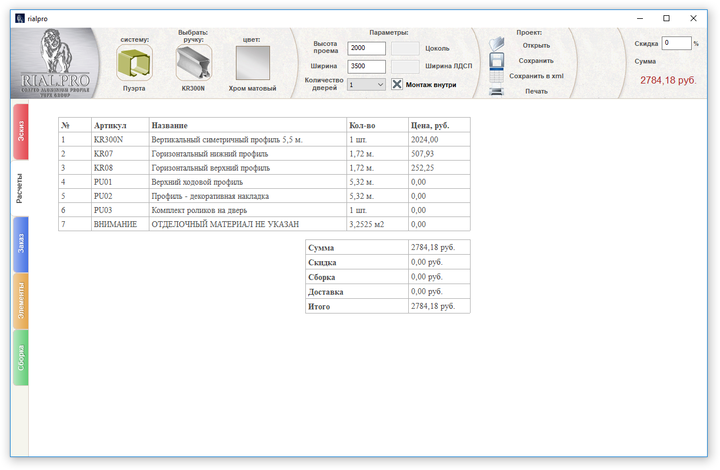The height and width of the screenshot is (470, 720).
Task: Switch to the Заказ side tab
Action: 21,243
